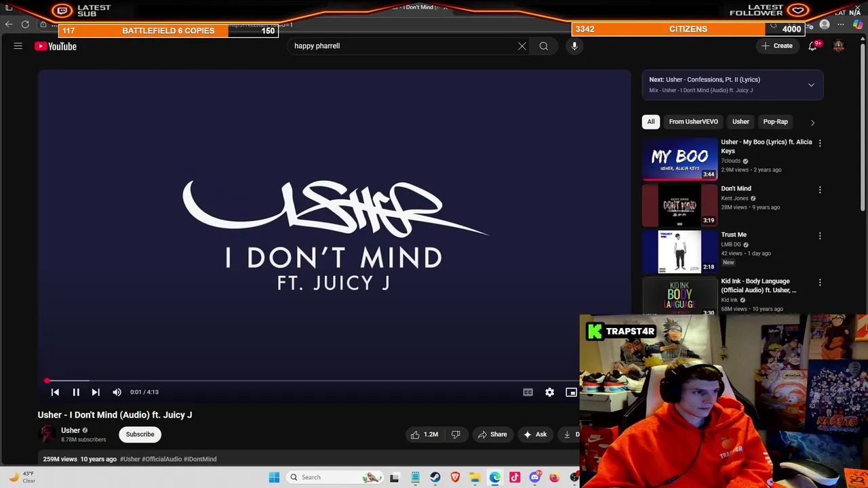This screenshot has width=868, height=488.
Task: Open YouTube notifications bell
Action: (812, 46)
